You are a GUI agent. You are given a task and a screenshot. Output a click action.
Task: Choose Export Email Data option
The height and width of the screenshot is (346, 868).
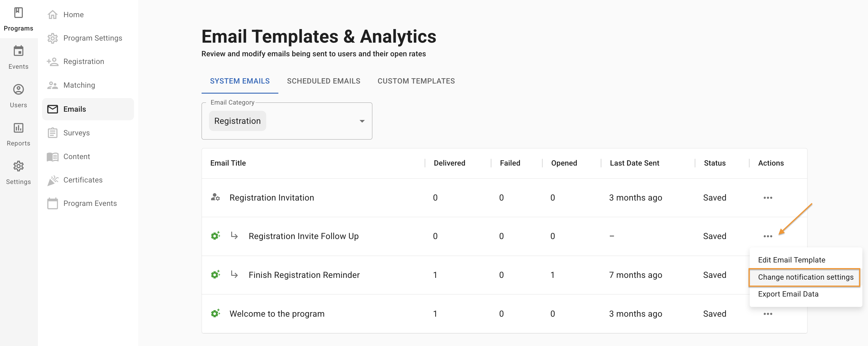788,294
